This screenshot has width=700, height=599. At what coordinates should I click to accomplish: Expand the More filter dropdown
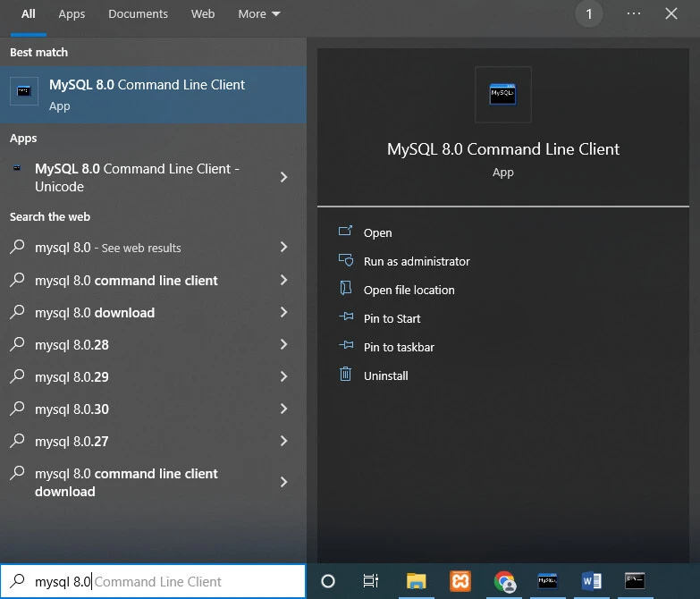point(258,14)
